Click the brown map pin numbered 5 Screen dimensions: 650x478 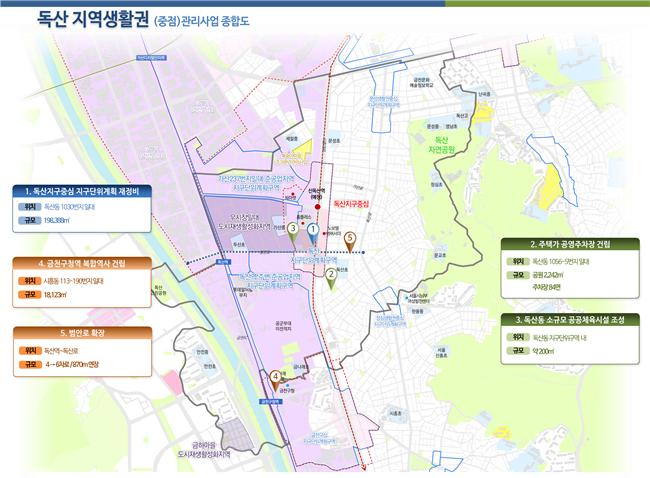[350, 242]
